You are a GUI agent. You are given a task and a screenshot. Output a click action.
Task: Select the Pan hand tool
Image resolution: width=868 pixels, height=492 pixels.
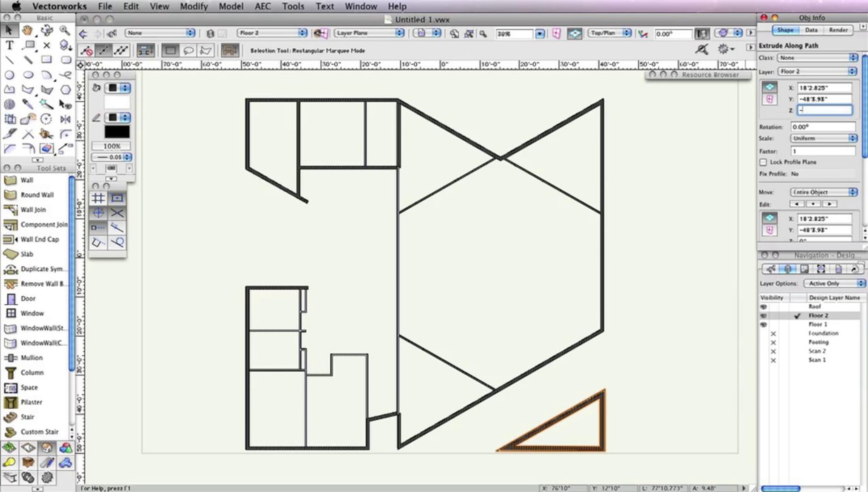coord(27,31)
